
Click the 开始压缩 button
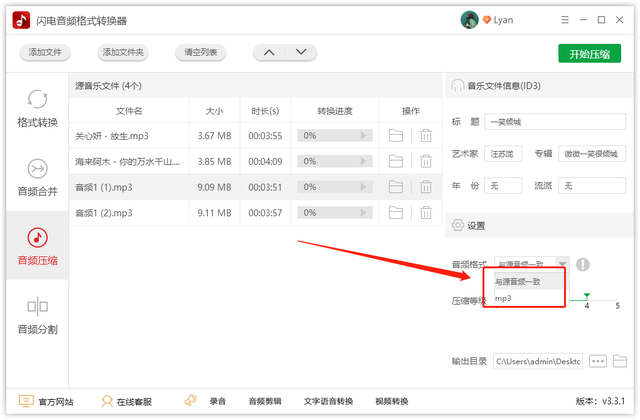pos(589,54)
